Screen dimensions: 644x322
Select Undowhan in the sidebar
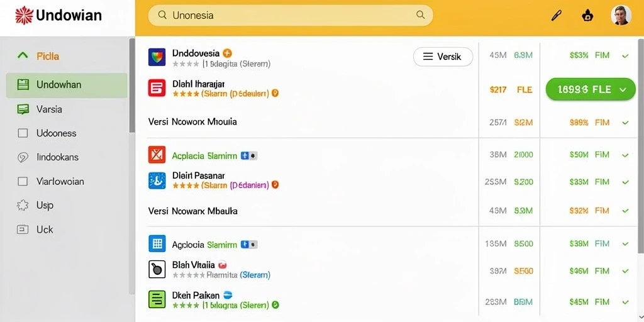pos(67,85)
